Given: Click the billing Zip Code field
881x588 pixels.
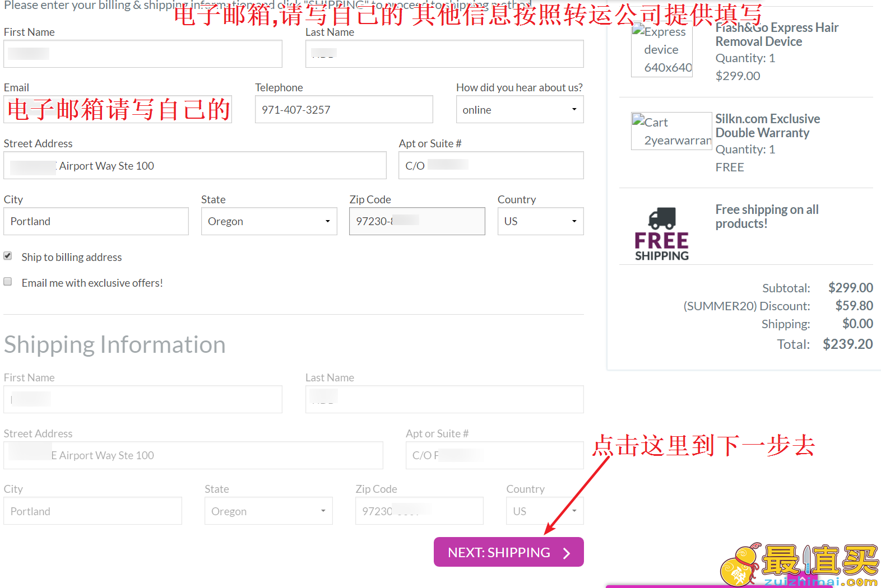Looking at the screenshot, I should coord(417,221).
